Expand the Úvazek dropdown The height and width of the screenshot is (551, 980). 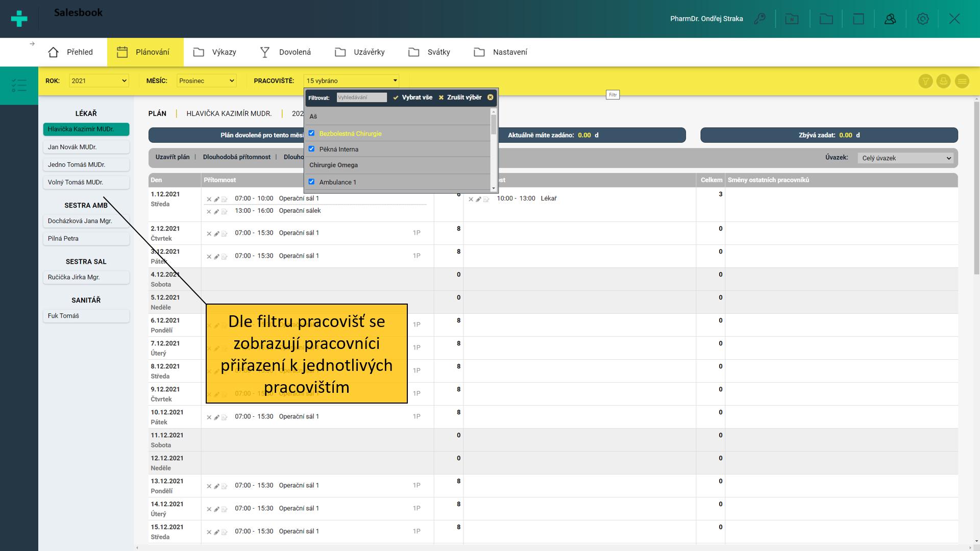pos(906,158)
